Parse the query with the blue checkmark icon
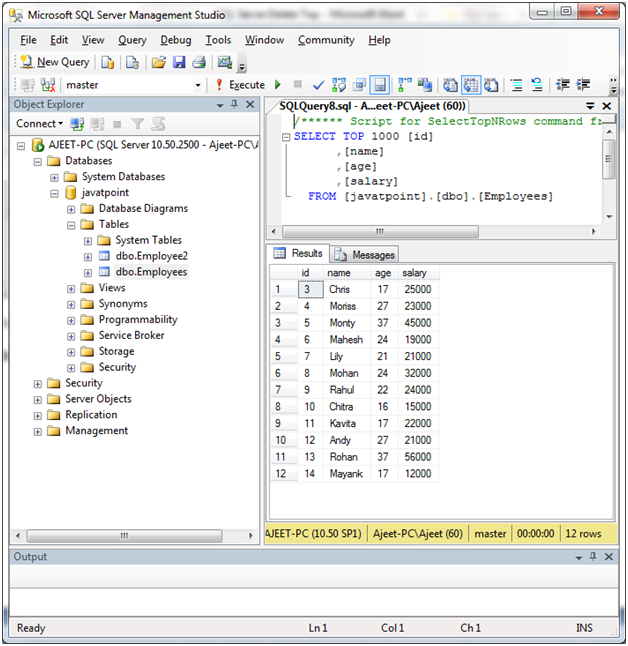This screenshot has width=628, height=646. [x=318, y=85]
